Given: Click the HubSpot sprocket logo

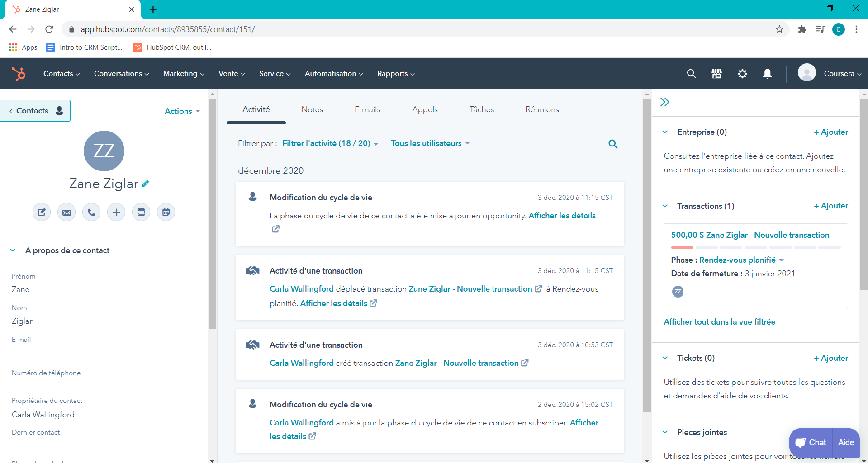Looking at the screenshot, I should point(19,74).
